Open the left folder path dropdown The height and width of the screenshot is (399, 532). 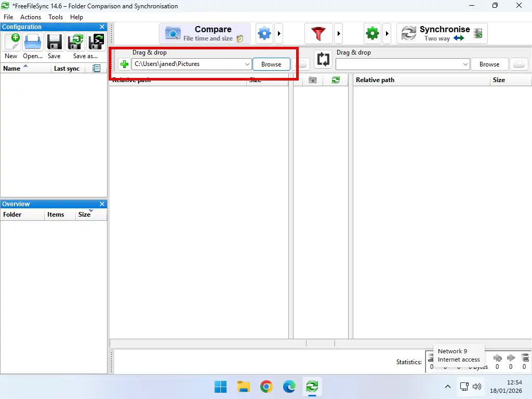click(x=248, y=64)
